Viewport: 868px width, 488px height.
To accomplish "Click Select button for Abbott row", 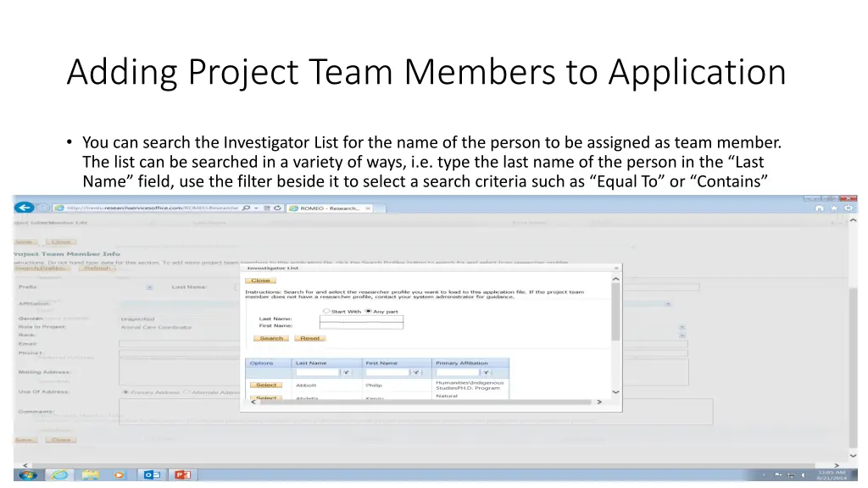I will pyautogui.click(x=266, y=385).
